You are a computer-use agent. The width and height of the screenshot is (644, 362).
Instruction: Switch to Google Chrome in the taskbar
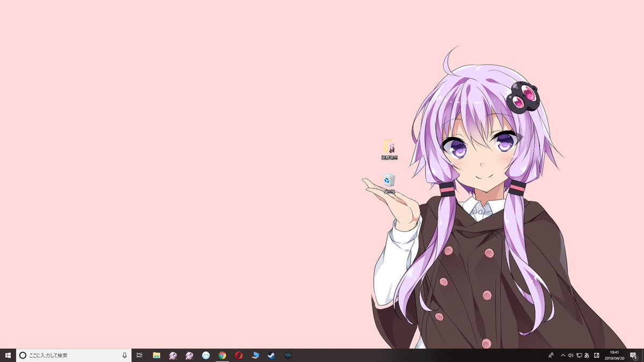pos(222,355)
